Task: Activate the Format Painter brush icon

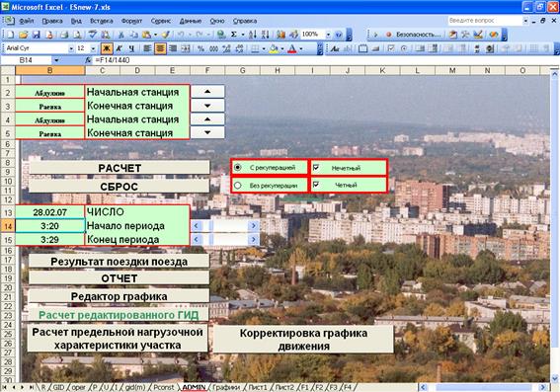Action: (165, 35)
